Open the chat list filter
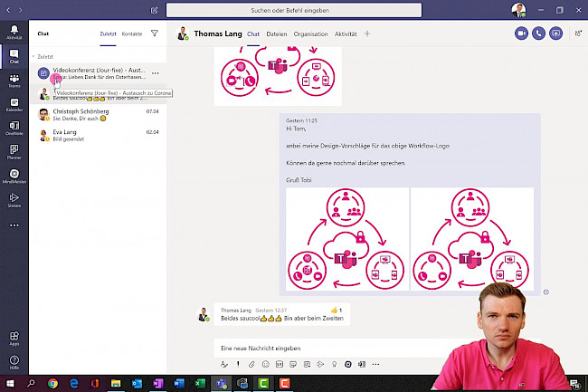 [154, 33]
